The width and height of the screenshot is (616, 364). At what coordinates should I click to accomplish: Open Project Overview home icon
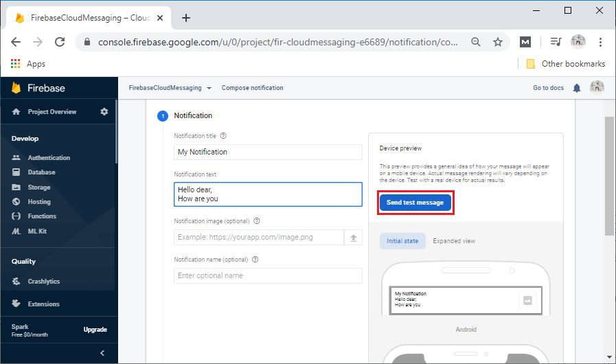pyautogui.click(x=16, y=112)
